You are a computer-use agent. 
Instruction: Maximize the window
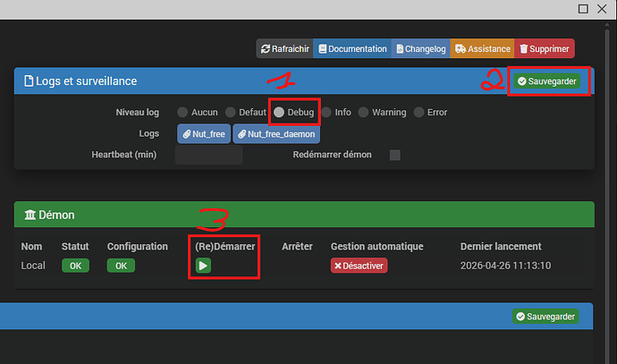(583, 9)
